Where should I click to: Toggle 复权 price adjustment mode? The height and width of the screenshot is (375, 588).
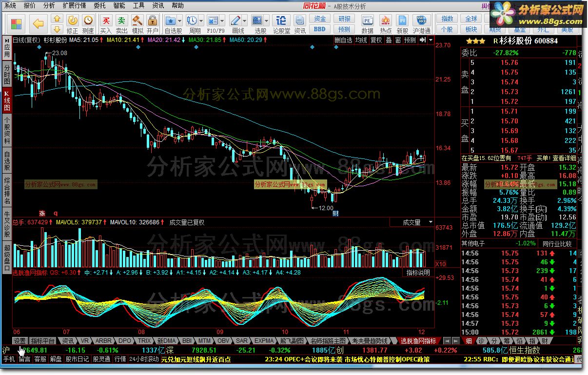[376, 40]
